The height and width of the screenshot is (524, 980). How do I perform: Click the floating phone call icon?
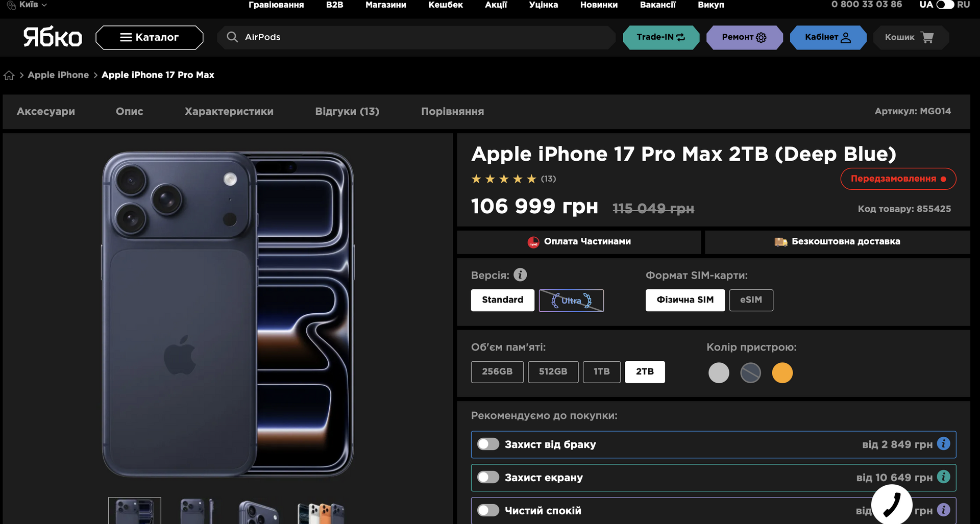click(891, 505)
